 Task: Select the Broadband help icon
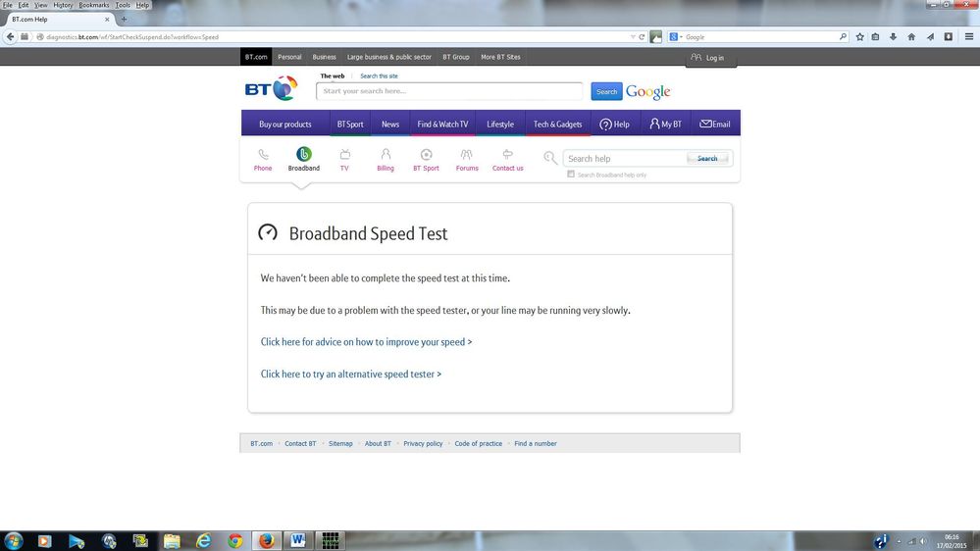(304, 159)
